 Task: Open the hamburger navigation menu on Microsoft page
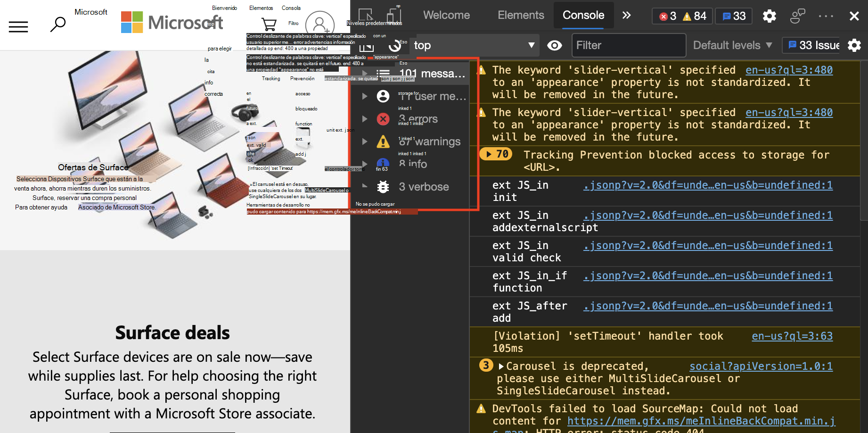18,26
